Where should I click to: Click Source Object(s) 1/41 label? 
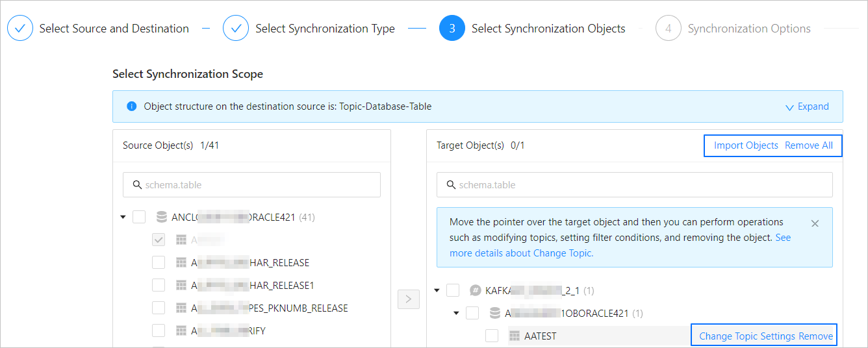click(171, 145)
